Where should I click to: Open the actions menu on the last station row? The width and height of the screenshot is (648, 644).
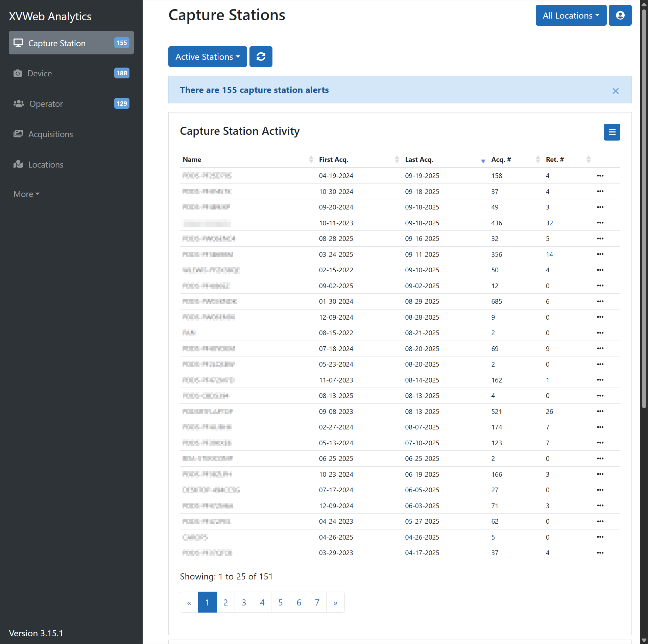pos(600,553)
